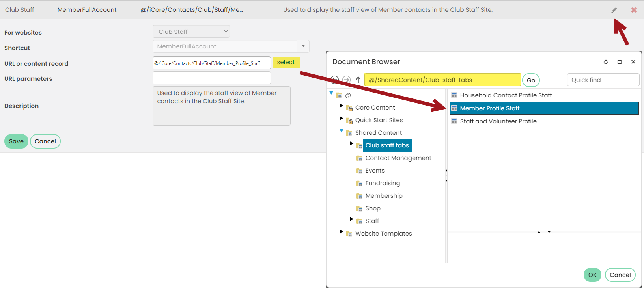Click the Shortcut field showing MemberFullAccount
The image size is (644, 288).
225,46
